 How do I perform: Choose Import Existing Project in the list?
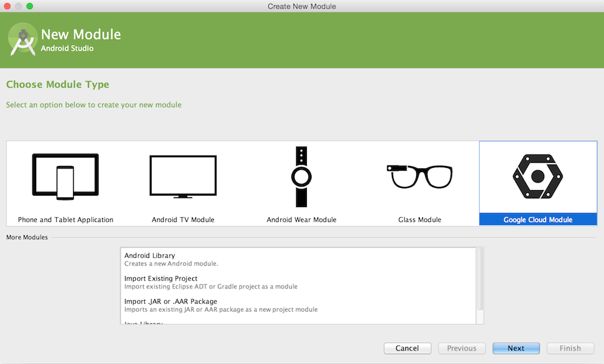tap(161, 278)
